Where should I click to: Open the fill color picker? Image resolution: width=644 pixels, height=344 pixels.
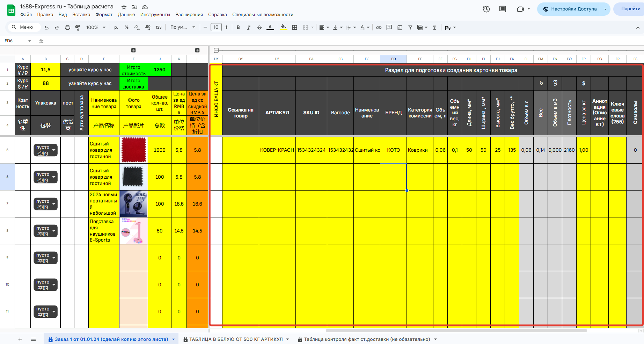[x=284, y=28]
